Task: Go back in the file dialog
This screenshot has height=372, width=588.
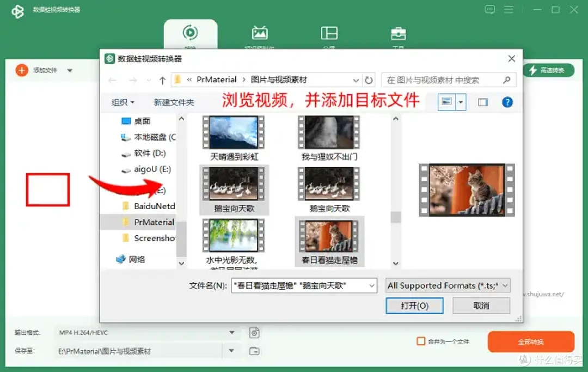Action: click(113, 80)
